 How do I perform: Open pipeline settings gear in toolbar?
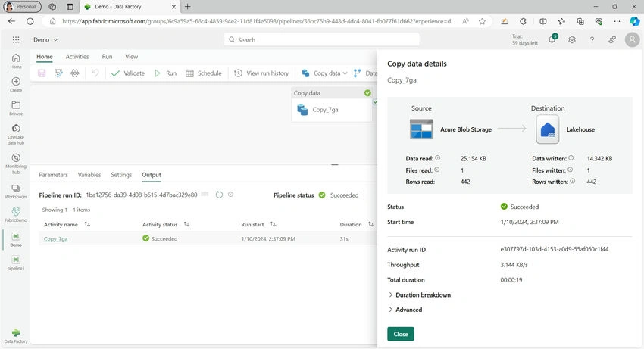[75, 73]
